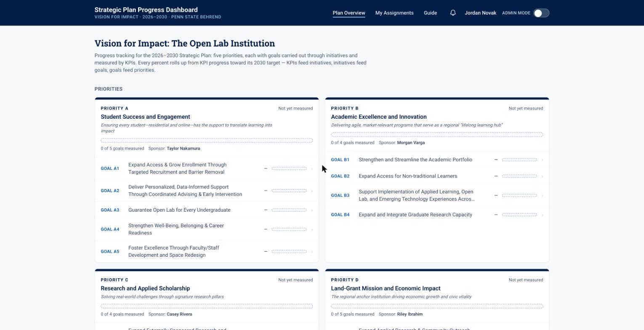
Task: Open the Plan Overview tab
Action: (x=349, y=13)
